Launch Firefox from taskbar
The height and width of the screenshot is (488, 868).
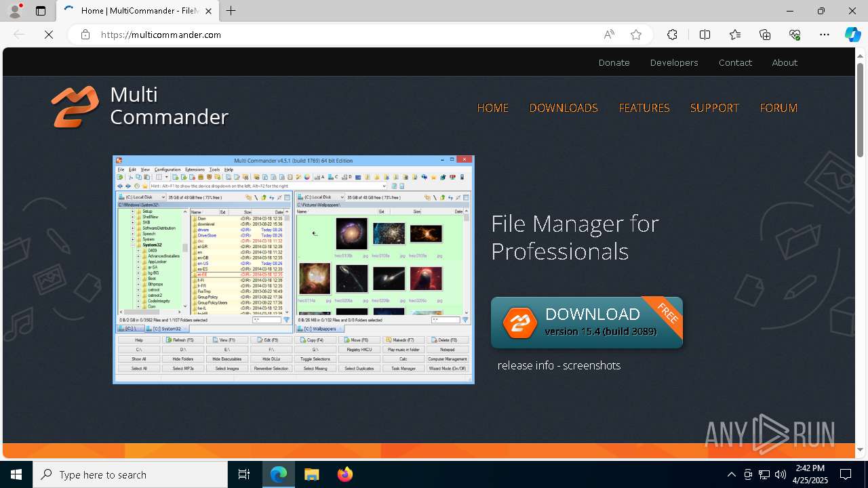pyautogui.click(x=345, y=474)
